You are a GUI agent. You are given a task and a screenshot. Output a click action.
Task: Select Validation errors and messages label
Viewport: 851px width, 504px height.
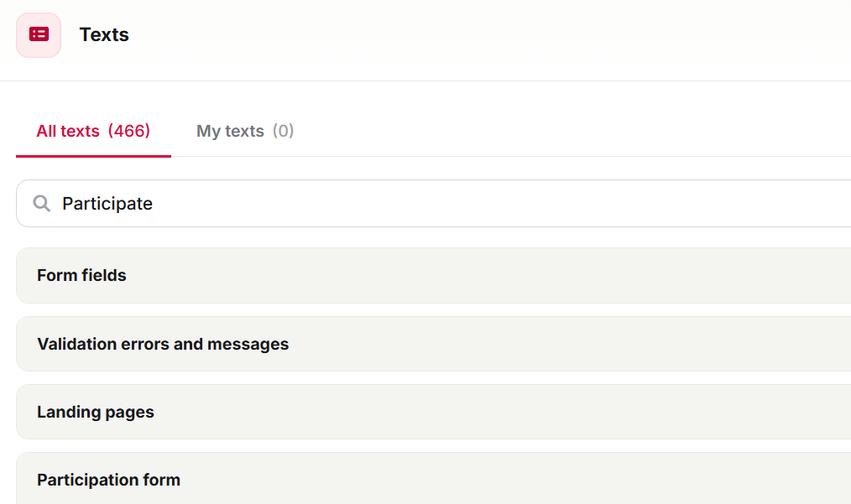point(163,344)
